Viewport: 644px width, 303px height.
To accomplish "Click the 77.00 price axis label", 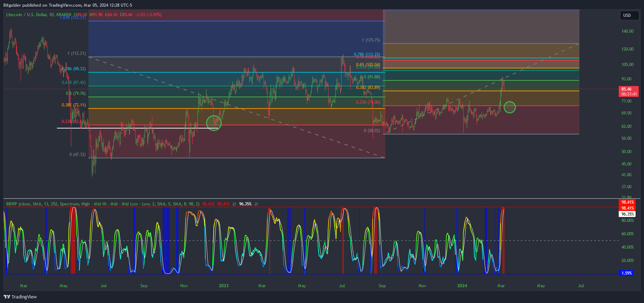I will (626, 101).
